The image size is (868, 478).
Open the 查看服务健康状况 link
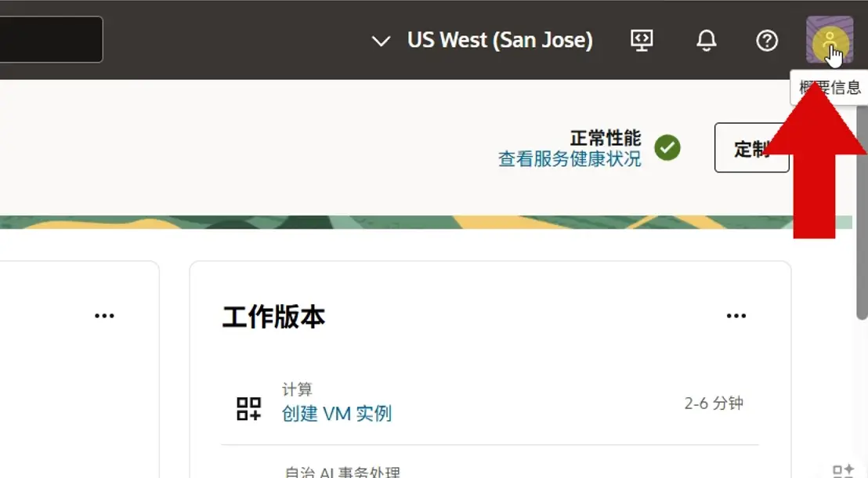click(569, 159)
